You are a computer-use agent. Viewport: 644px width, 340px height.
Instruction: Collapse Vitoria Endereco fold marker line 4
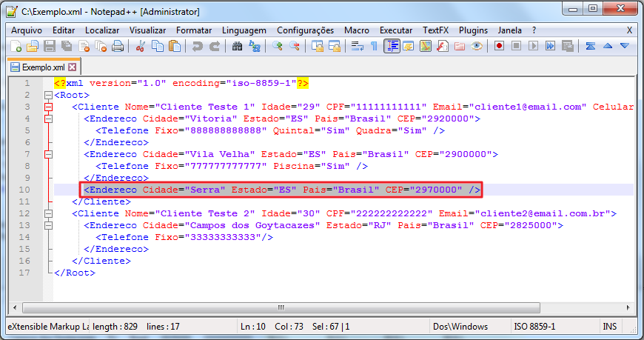(x=48, y=119)
